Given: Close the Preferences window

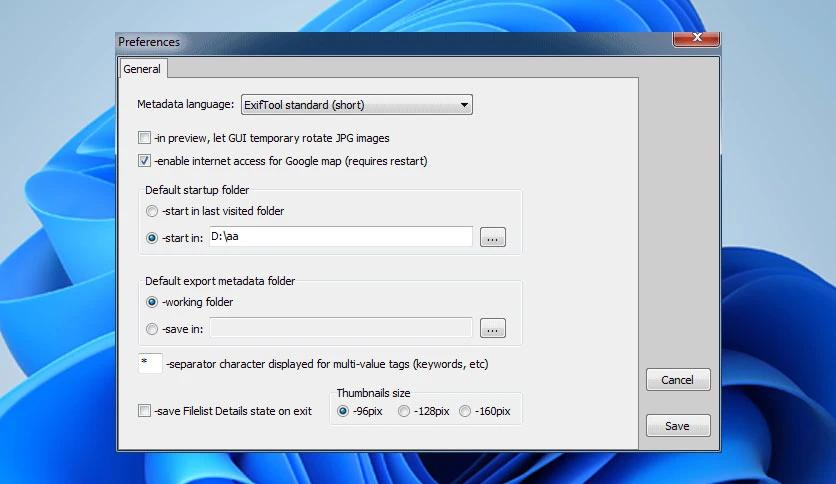Looking at the screenshot, I should tap(696, 38).
